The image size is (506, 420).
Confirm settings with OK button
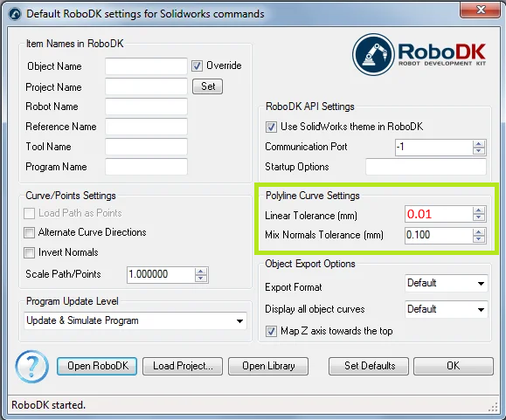(x=454, y=366)
